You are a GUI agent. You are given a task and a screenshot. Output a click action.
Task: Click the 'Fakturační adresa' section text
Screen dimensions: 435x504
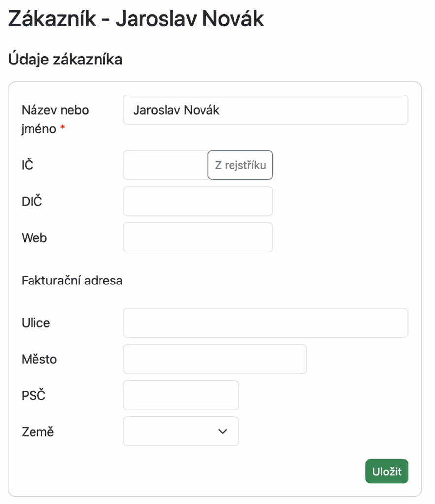[72, 281]
